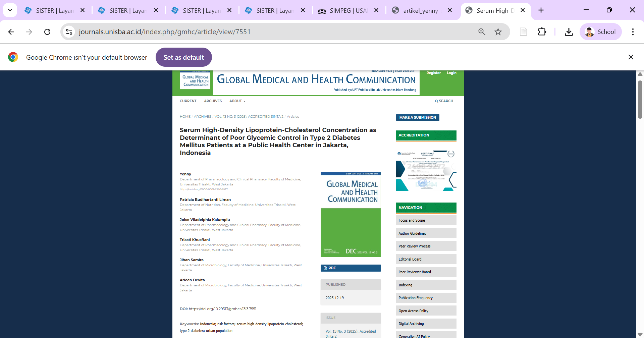Bookmark this page with the star icon
Screen dimensions: 644x338
click(x=498, y=32)
